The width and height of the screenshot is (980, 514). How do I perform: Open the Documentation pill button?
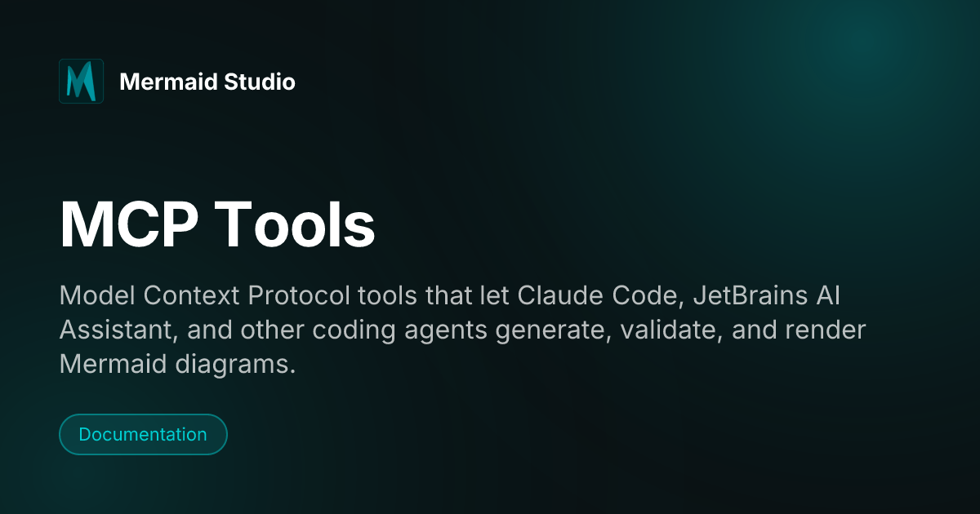click(143, 434)
